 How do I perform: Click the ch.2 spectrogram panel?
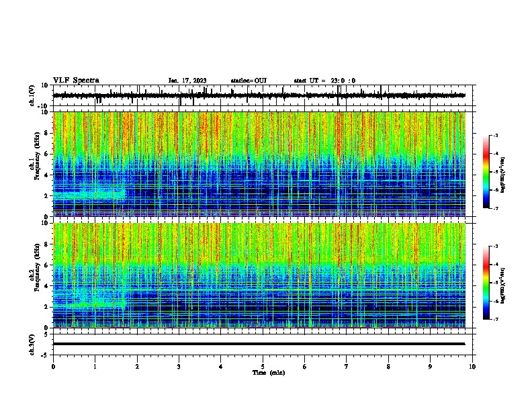[259, 275]
